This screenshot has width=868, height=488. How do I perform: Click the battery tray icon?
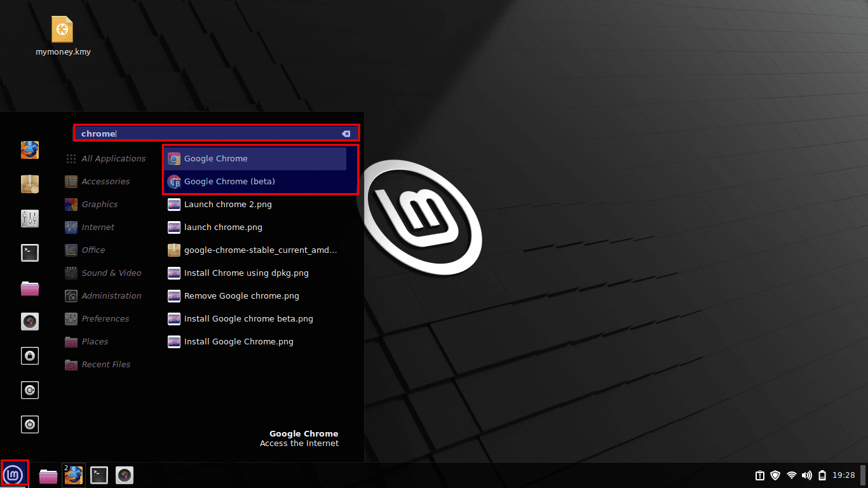tap(822, 475)
